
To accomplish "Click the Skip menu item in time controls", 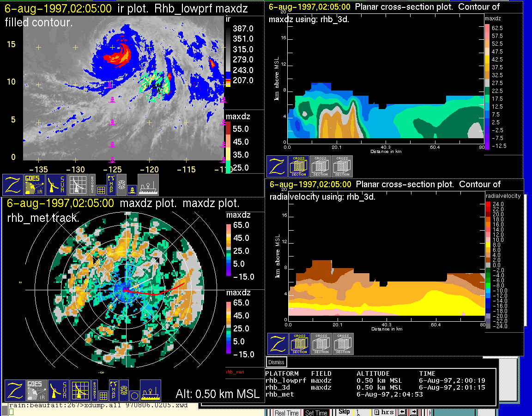I will click(344, 411).
